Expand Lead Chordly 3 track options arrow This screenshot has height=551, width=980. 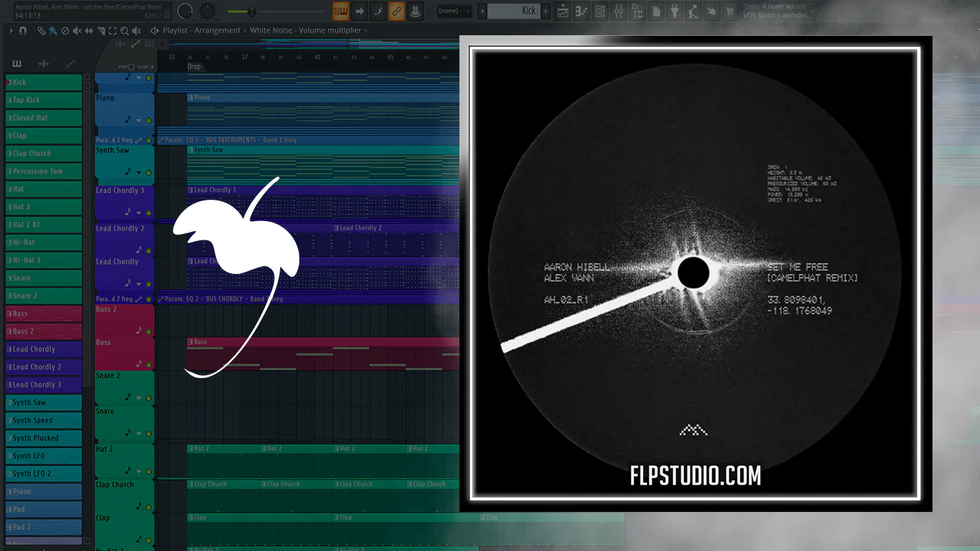coord(139,212)
